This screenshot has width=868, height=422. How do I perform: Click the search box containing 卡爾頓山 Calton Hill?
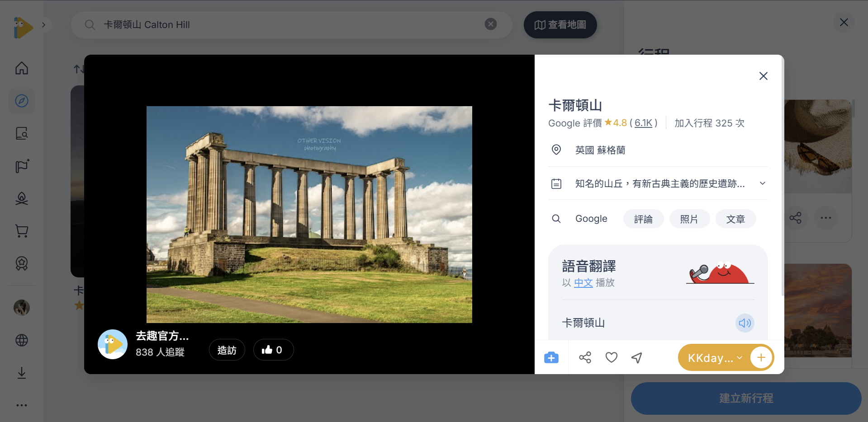pos(291,25)
